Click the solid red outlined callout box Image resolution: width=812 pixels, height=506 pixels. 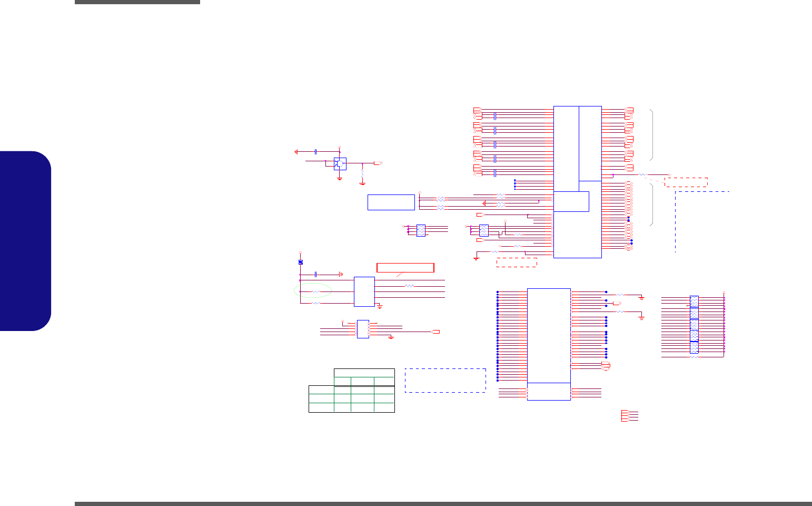pyautogui.click(x=405, y=267)
